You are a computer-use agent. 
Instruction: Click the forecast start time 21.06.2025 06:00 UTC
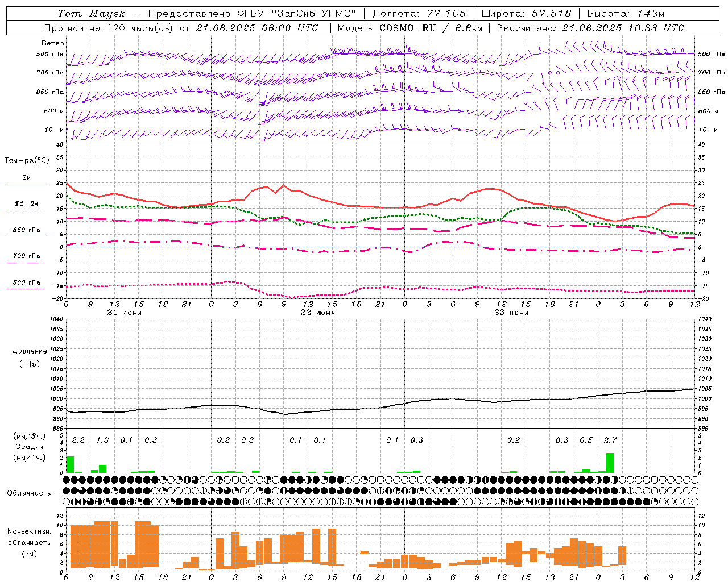pyautogui.click(x=257, y=28)
